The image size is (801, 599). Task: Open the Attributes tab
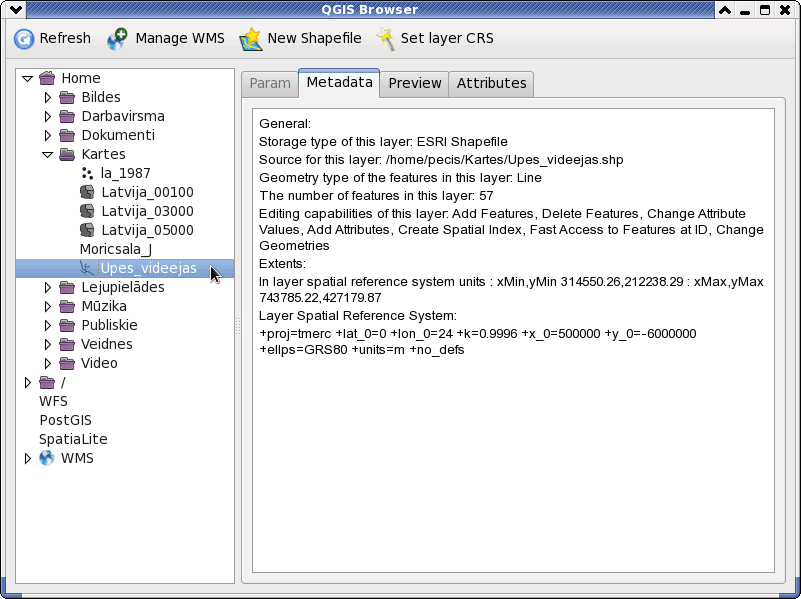tap(491, 83)
